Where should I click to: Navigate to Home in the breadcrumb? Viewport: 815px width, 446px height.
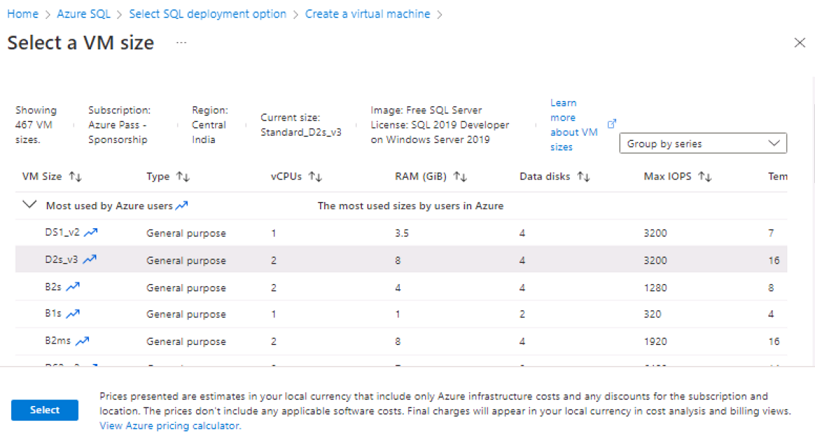coord(22,14)
